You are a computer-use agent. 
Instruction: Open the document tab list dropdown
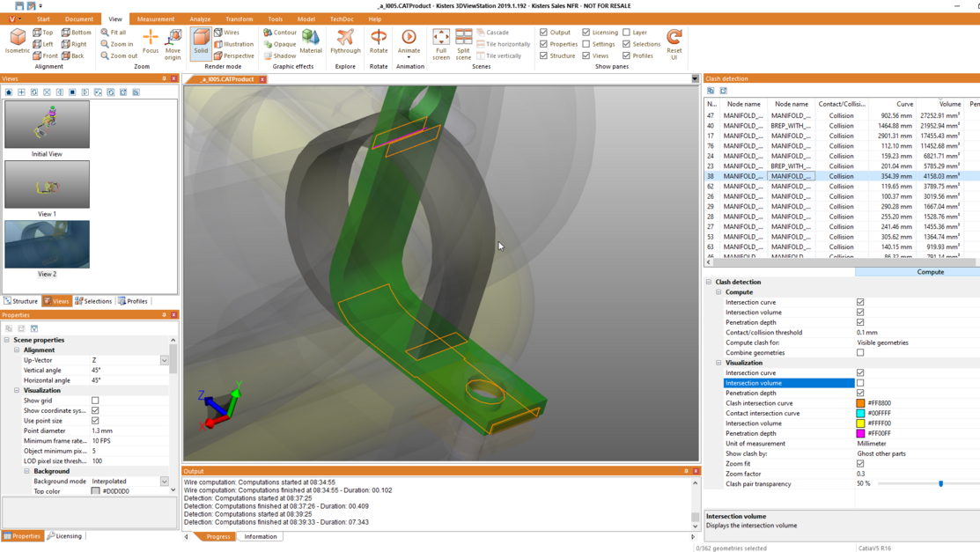[695, 79]
